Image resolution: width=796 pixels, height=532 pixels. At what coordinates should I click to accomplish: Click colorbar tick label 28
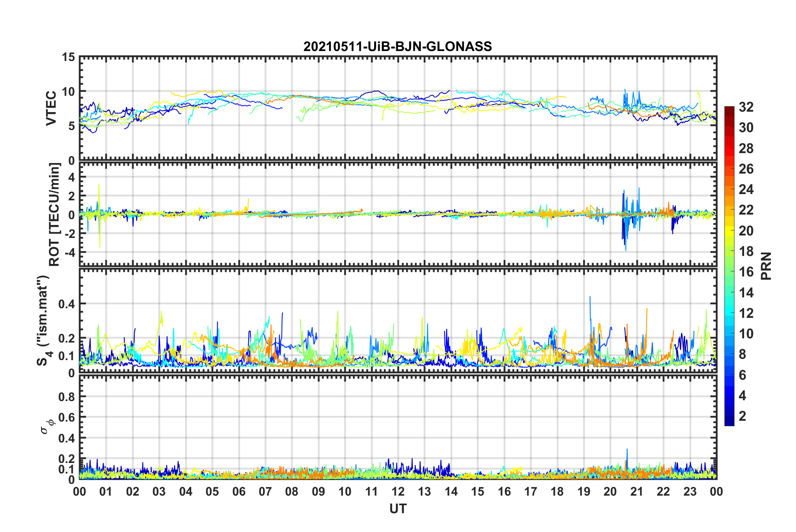click(746, 148)
